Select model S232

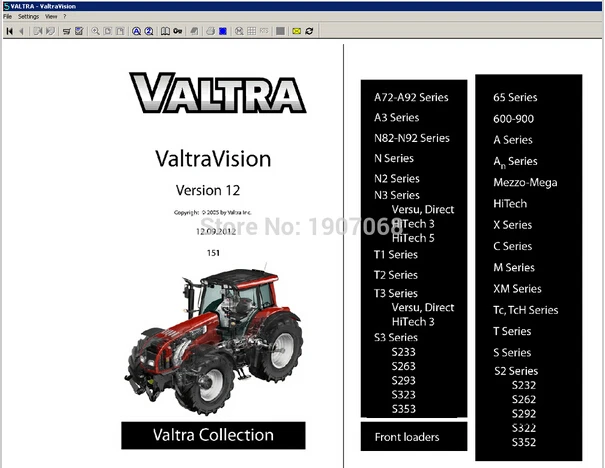click(524, 385)
